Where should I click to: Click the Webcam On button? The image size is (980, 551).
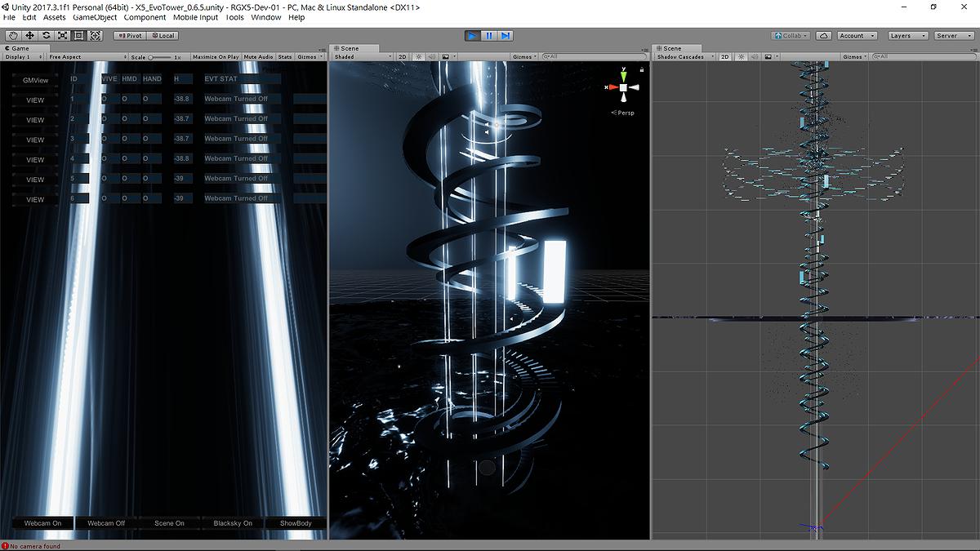pos(42,523)
